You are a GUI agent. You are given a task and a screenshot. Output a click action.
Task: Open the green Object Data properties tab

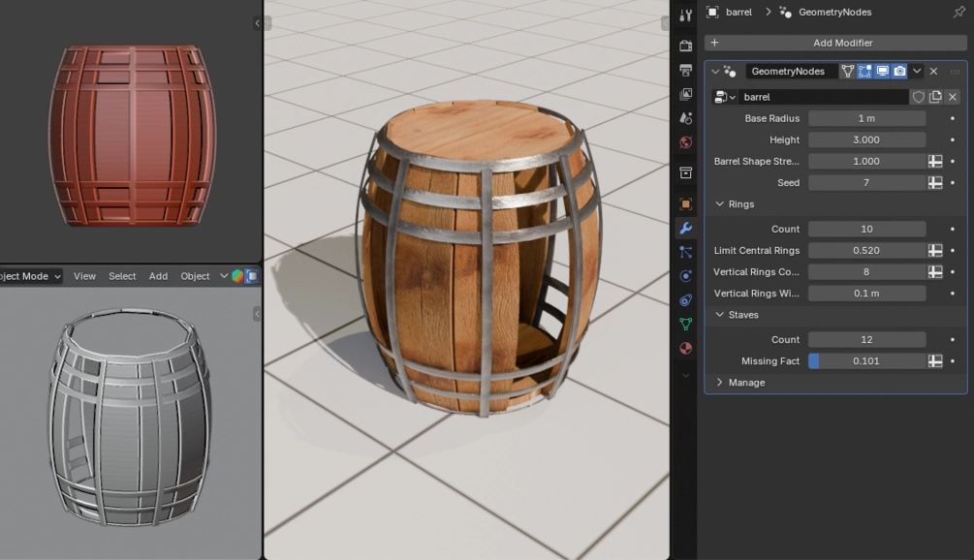pos(685,322)
